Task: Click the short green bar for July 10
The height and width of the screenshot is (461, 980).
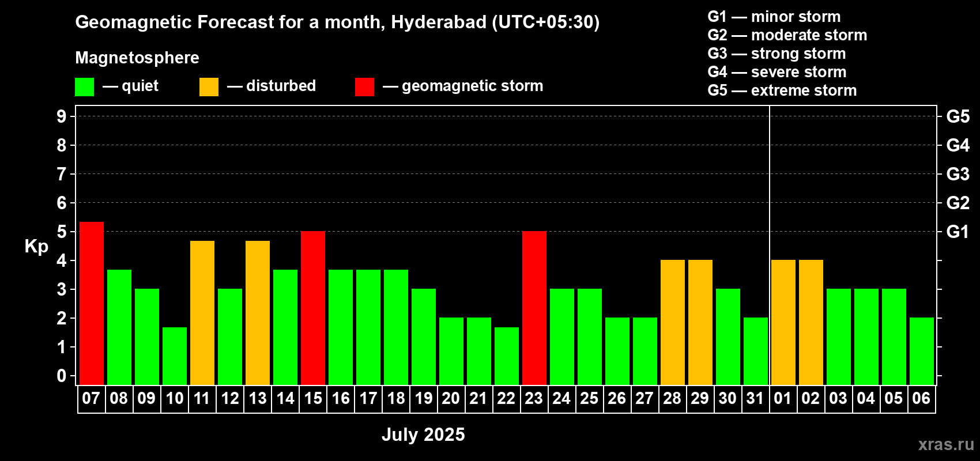Action: pyautogui.click(x=175, y=356)
